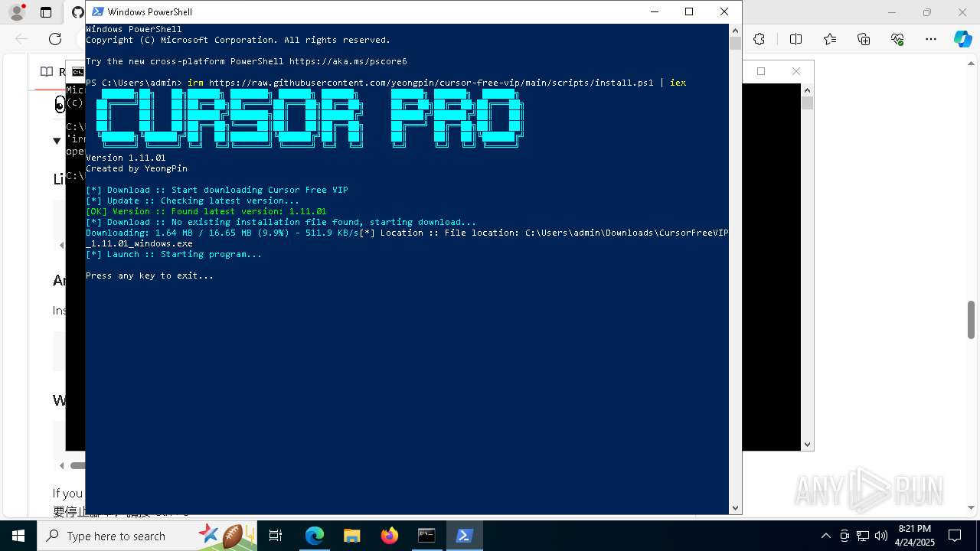980x551 pixels.
Task: Open the Edge Extensions puzzle icon
Action: (x=759, y=39)
